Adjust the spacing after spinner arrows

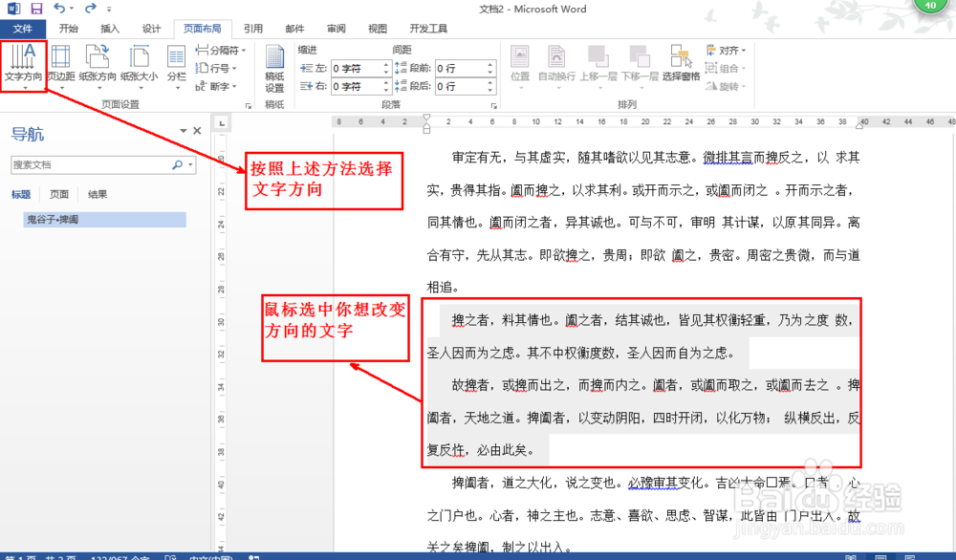(x=490, y=87)
